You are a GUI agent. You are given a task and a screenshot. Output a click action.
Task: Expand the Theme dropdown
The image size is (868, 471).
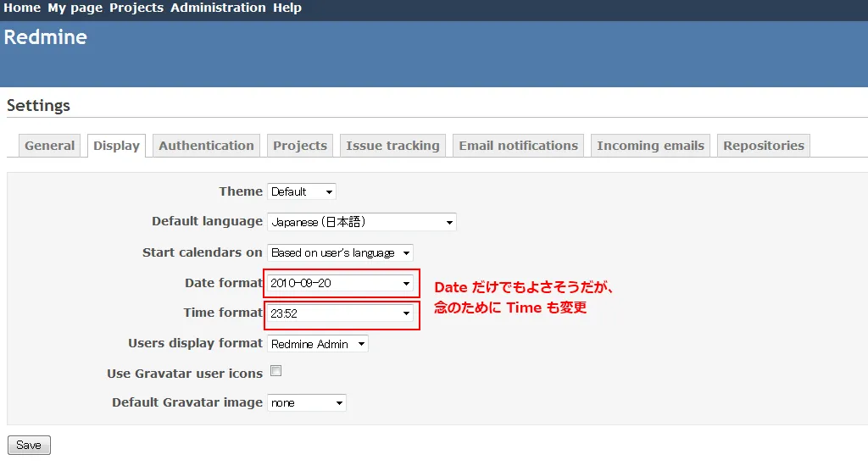click(302, 191)
